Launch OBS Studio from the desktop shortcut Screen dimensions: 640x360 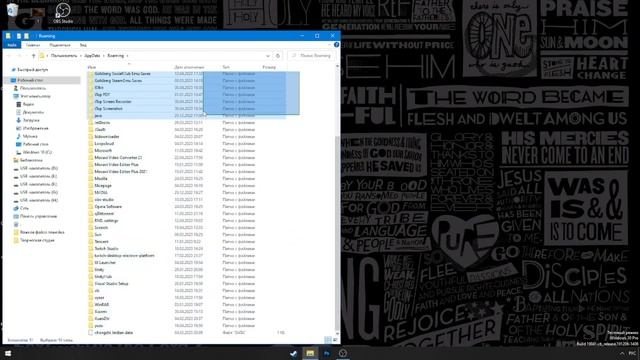pos(63,12)
